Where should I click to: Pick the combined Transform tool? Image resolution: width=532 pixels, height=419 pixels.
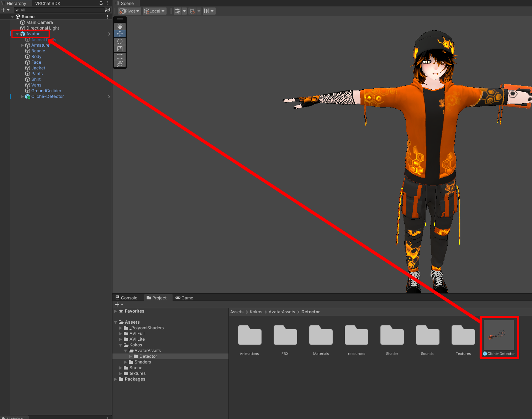[x=120, y=64]
